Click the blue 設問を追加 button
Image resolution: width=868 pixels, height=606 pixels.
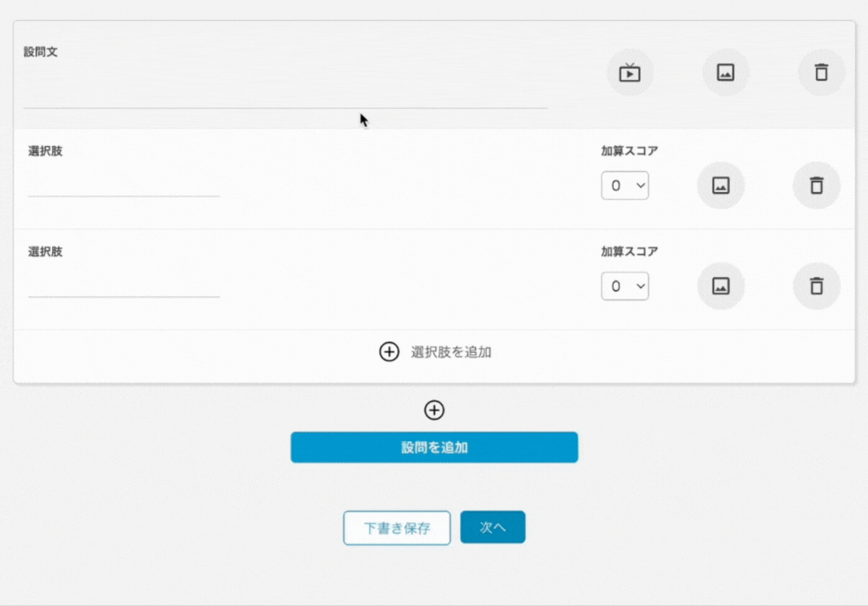point(434,448)
